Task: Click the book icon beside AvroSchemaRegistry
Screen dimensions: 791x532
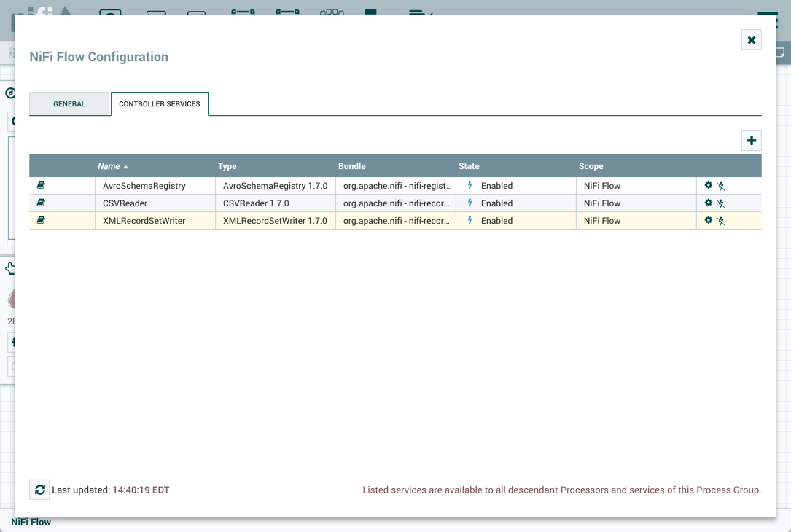Action: coord(40,185)
